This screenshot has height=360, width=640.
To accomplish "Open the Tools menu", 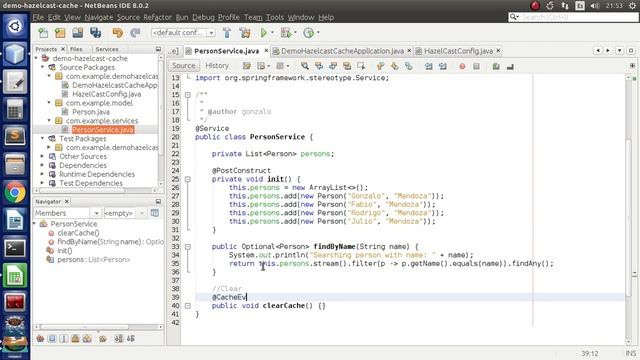I will pos(275,17).
